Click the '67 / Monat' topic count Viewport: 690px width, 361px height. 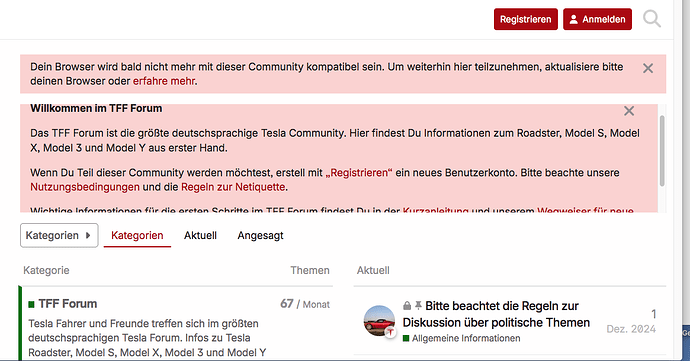(x=305, y=304)
